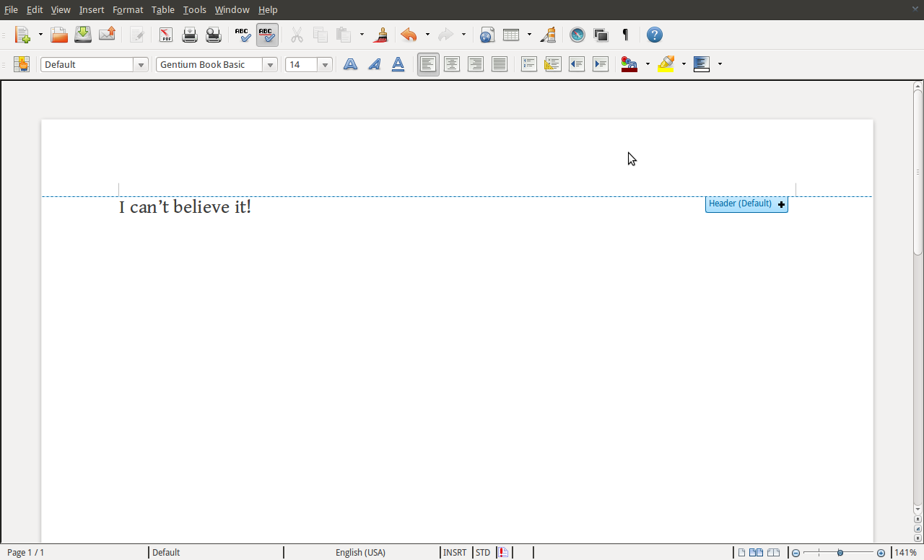Viewport: 924px width, 560px height.
Task: Open the Styles and Formatting window
Action: point(22,64)
